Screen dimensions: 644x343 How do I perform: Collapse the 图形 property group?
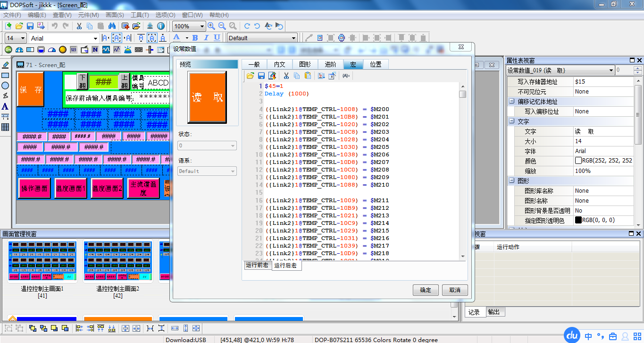click(512, 181)
